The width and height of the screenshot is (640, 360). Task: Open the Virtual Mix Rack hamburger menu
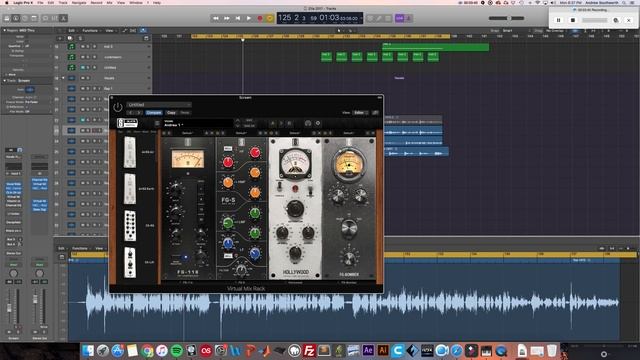coord(157,123)
